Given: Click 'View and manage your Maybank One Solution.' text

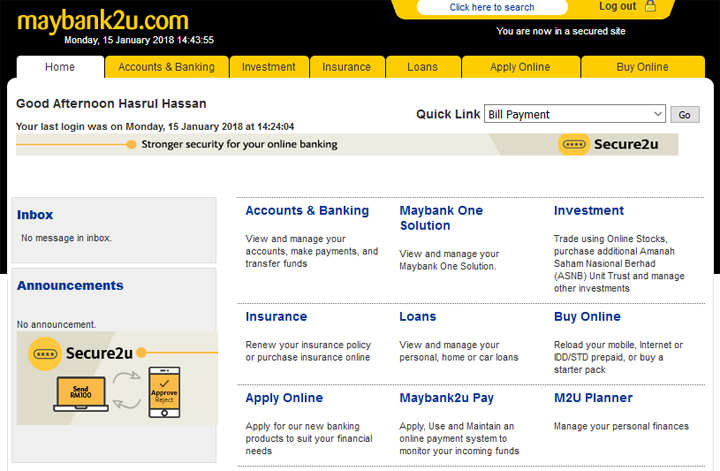Looking at the screenshot, I should pos(449,260).
